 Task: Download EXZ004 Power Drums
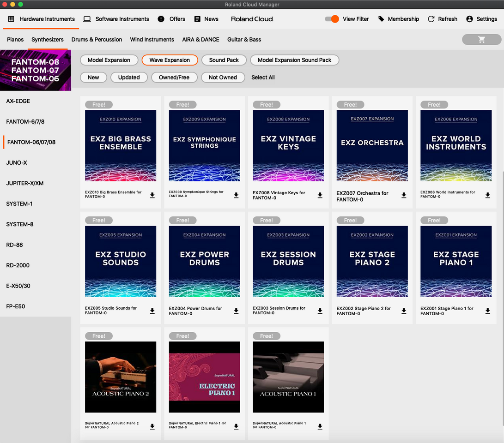tap(236, 311)
